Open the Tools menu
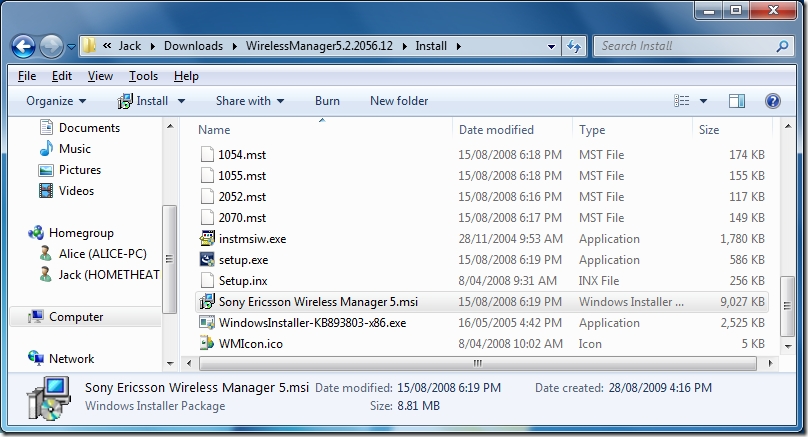The width and height of the screenshot is (808, 437). coord(143,76)
